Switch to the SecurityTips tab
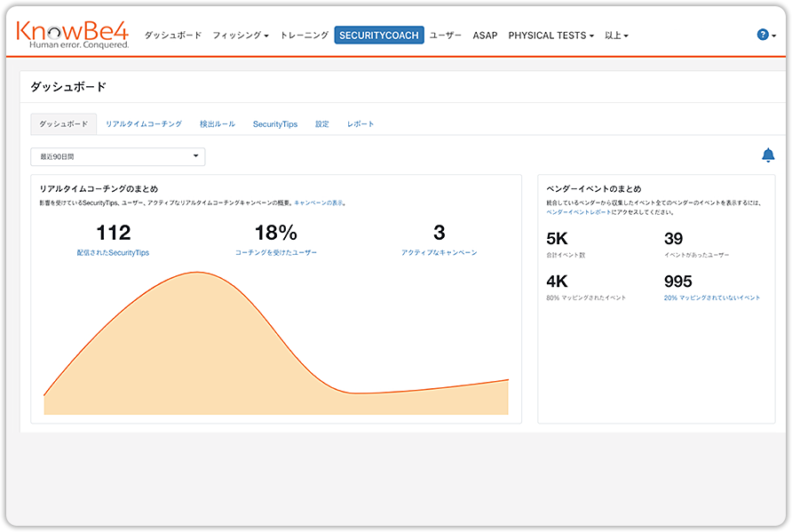This screenshot has height=532, width=792. (274, 123)
